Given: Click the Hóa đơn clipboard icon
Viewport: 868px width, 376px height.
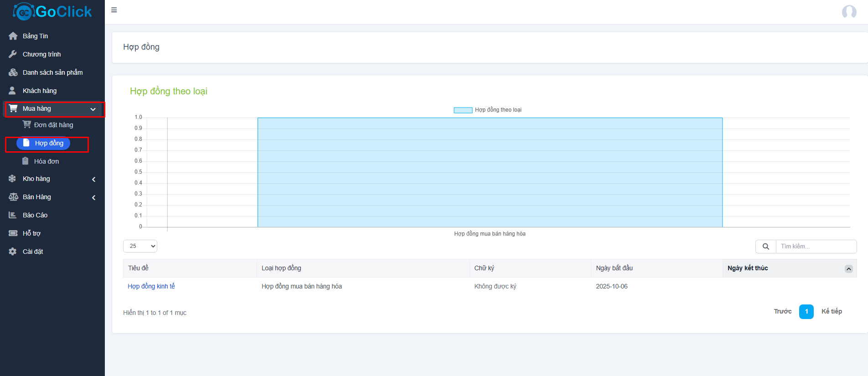Looking at the screenshot, I should click(x=26, y=161).
